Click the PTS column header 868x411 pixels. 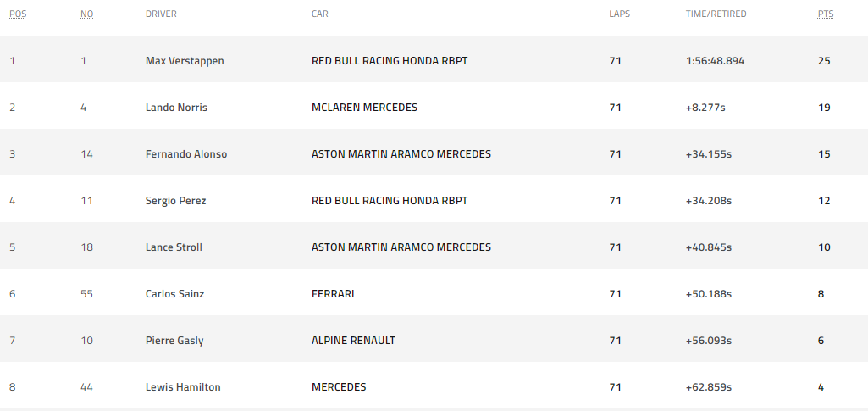(826, 14)
